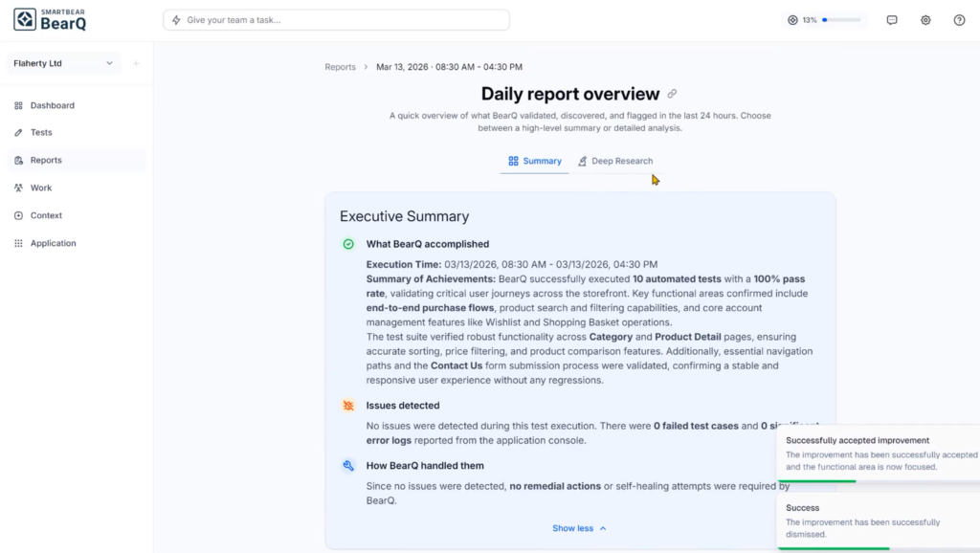Click the 13% usage progress bar

pos(841,20)
